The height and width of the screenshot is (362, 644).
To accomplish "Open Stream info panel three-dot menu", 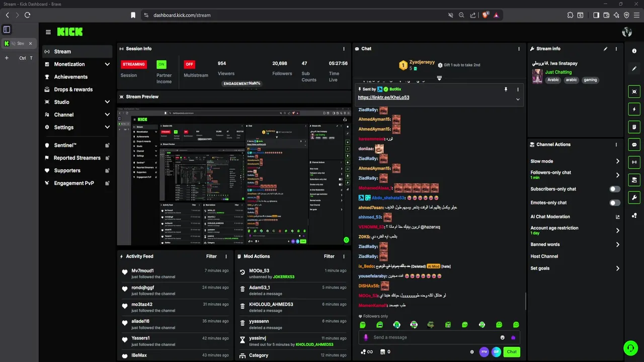I will [x=616, y=49].
